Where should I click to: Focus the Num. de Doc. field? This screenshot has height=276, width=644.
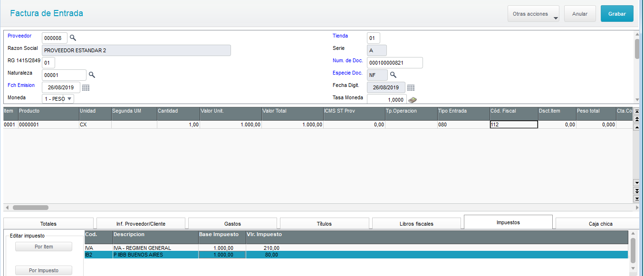pos(395,63)
